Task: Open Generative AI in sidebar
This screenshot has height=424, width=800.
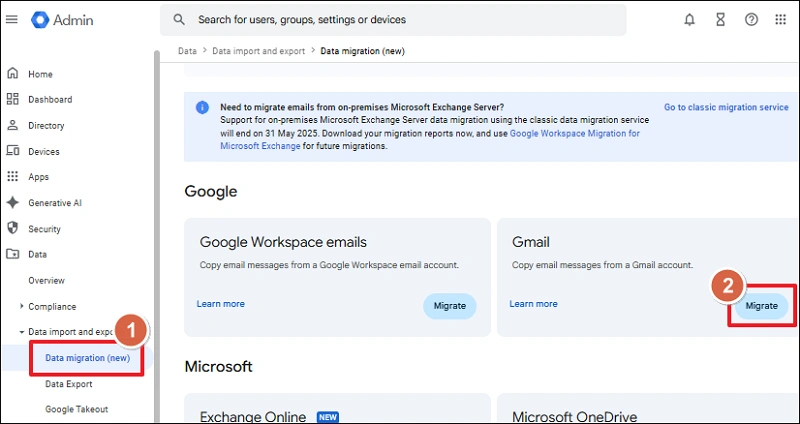Action: coord(55,203)
